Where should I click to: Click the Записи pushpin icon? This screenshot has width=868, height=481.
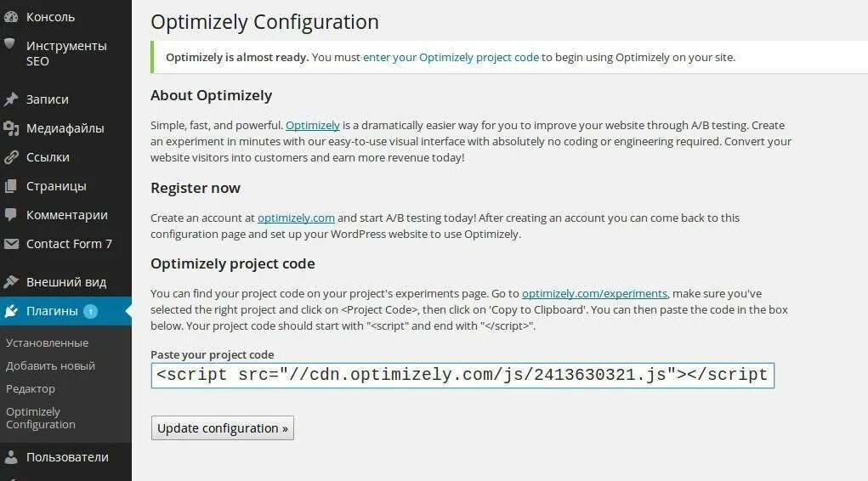[x=10, y=99]
